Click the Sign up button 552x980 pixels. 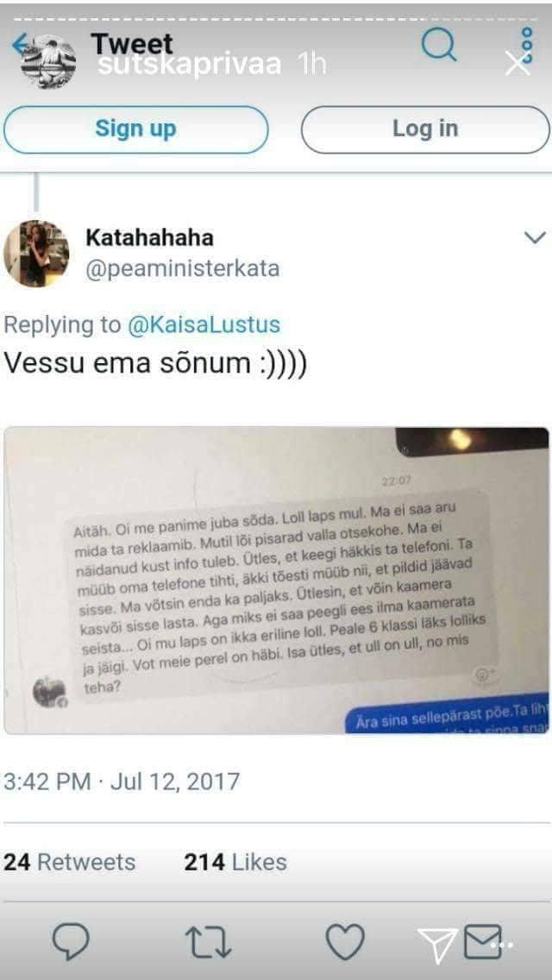coord(135,129)
